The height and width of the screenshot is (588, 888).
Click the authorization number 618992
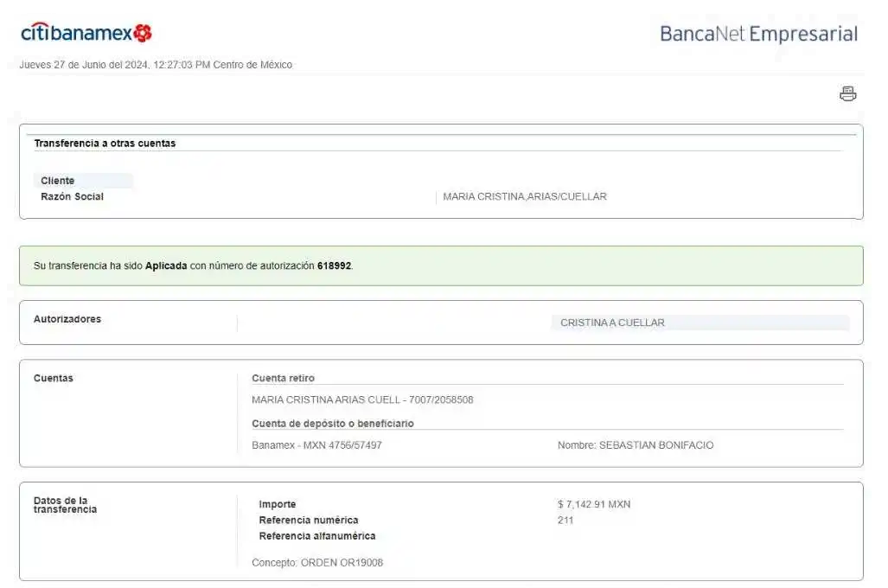(x=334, y=266)
